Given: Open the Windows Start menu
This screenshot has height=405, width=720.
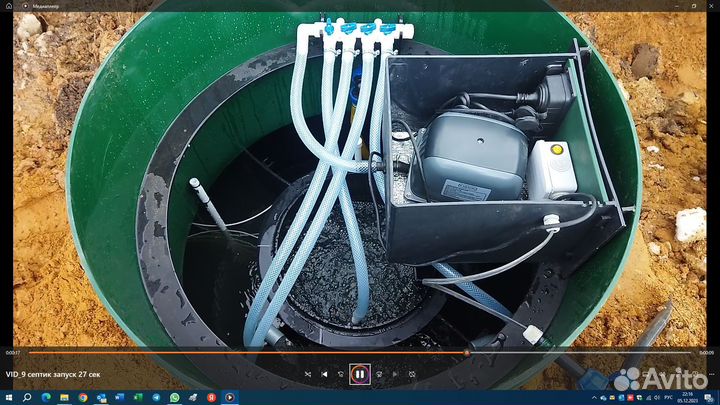Looking at the screenshot, I should (x=9, y=397).
